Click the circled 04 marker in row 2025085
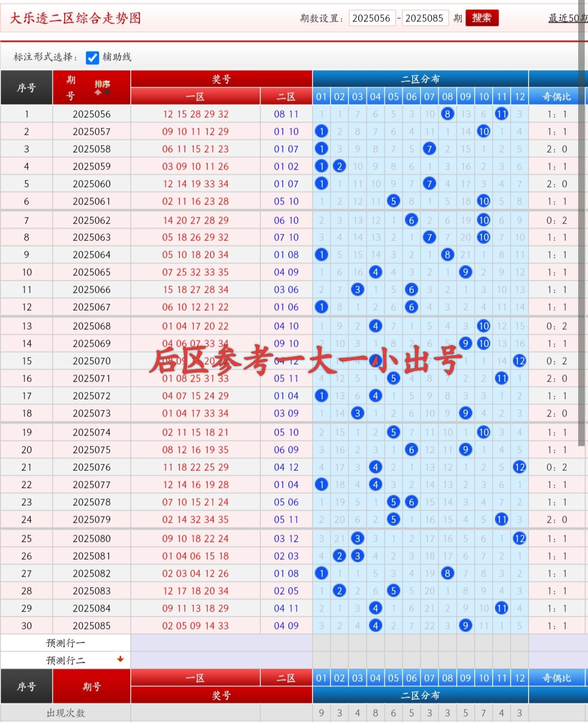 point(376,626)
